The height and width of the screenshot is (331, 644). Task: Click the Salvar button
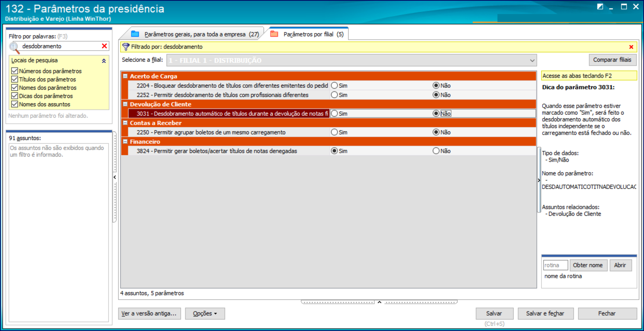coord(494,313)
